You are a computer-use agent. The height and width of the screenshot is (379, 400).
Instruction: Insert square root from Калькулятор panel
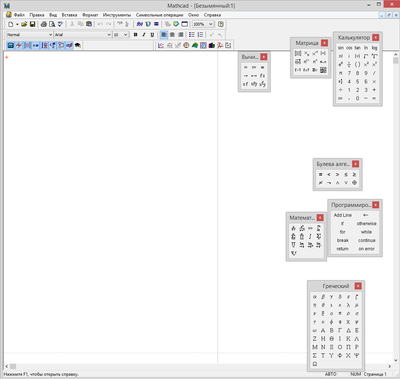click(x=366, y=56)
